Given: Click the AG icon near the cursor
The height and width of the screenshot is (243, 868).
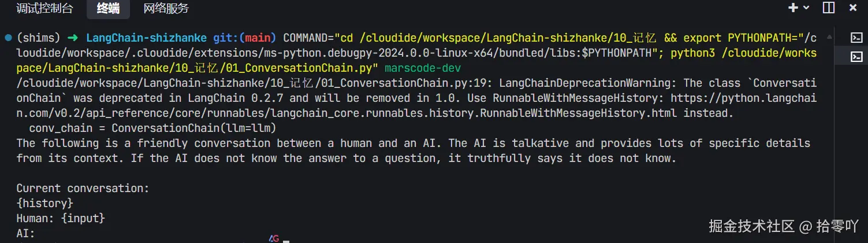Looking at the screenshot, I should coord(274,238).
